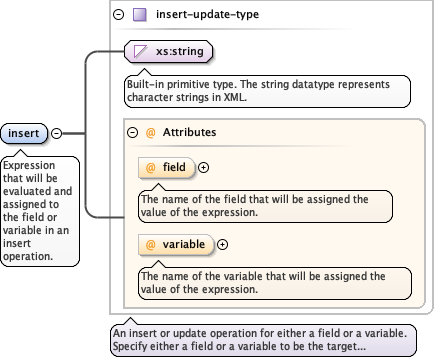Click the 'Built-in primitive type' description

pos(267,91)
